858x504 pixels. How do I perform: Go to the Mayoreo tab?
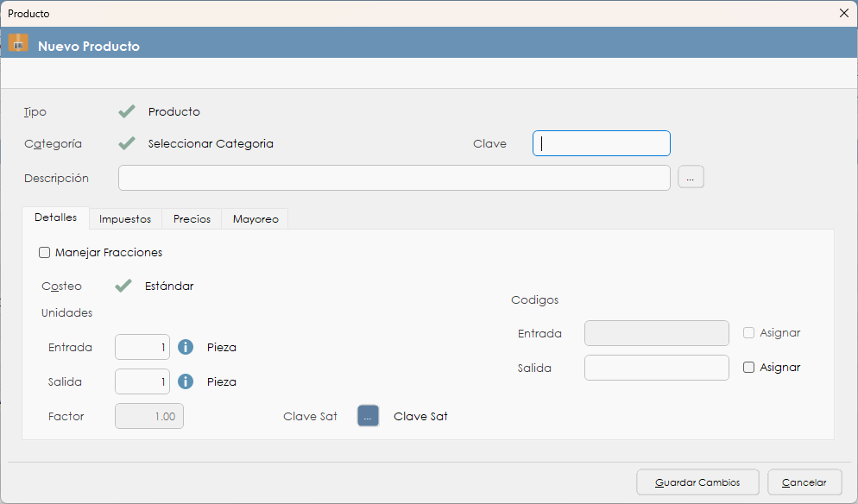coord(256,219)
